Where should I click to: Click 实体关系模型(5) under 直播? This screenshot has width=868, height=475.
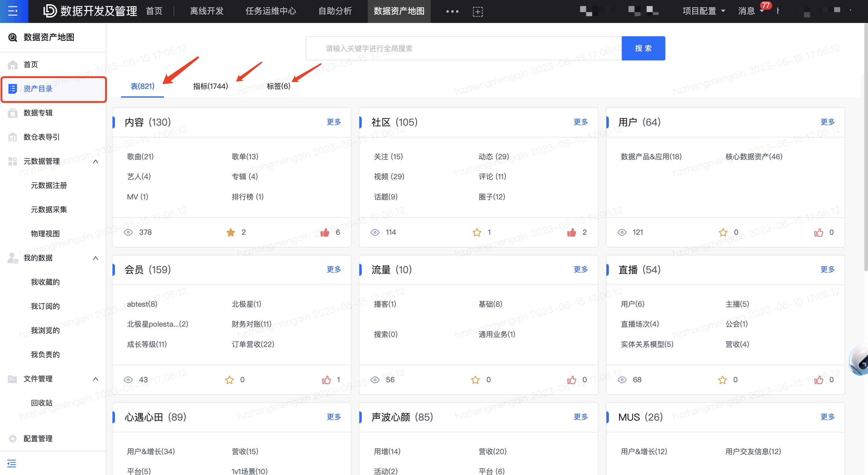[647, 344]
